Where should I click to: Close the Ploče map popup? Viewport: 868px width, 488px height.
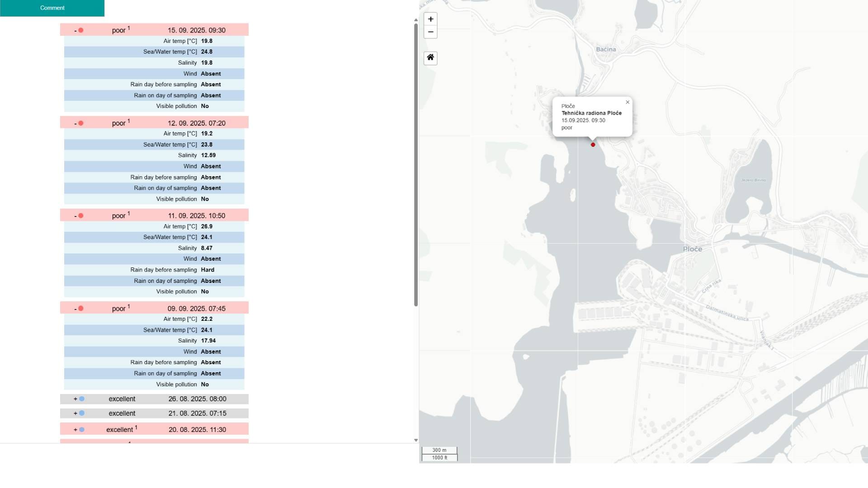click(x=627, y=102)
